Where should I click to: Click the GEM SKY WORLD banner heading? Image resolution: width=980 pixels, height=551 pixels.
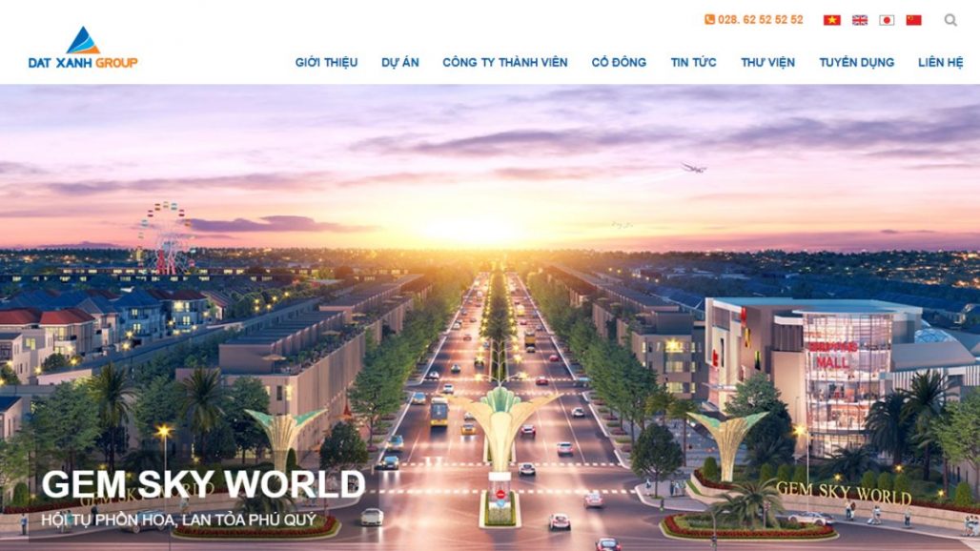[x=203, y=483]
